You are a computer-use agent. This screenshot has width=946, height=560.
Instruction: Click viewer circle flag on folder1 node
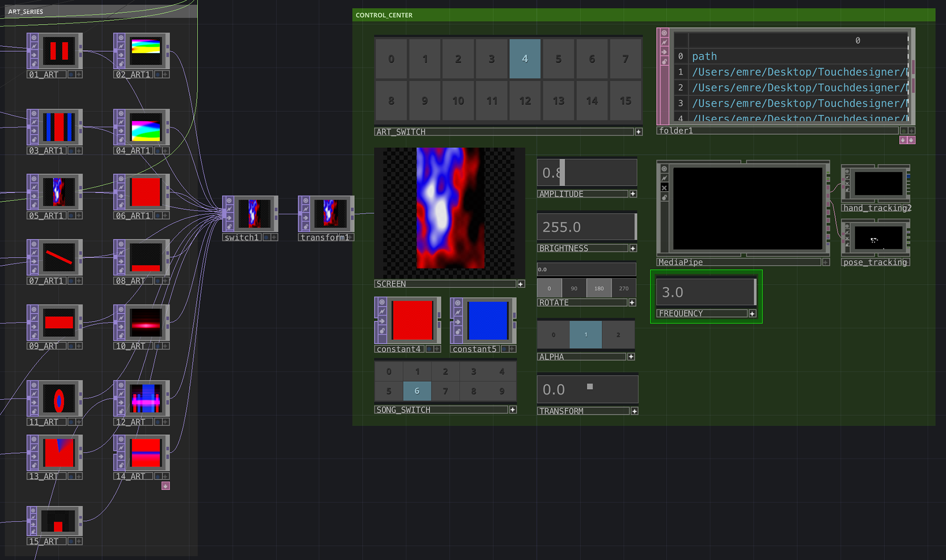click(x=664, y=33)
